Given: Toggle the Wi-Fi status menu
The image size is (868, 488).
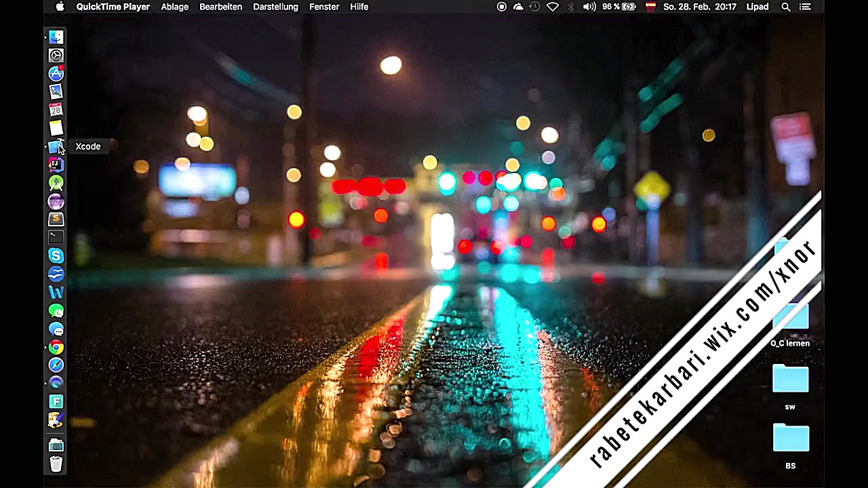Looking at the screenshot, I should (x=553, y=7).
